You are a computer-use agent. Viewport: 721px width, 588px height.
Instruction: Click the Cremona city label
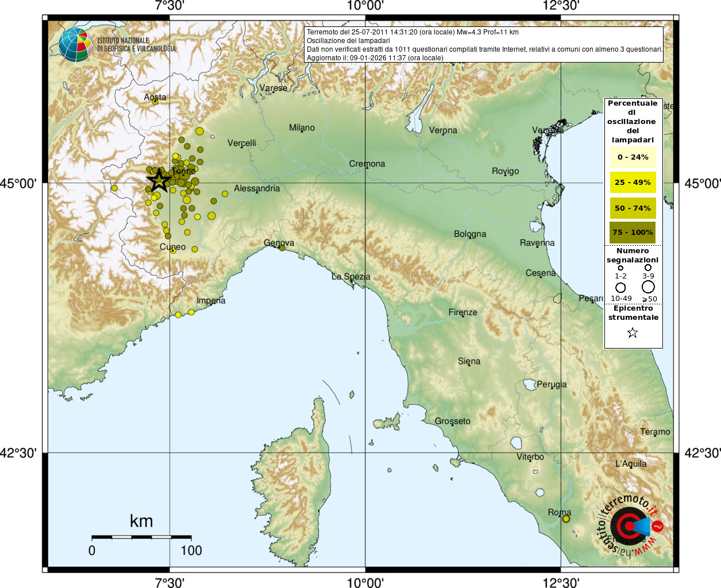pos(367,164)
